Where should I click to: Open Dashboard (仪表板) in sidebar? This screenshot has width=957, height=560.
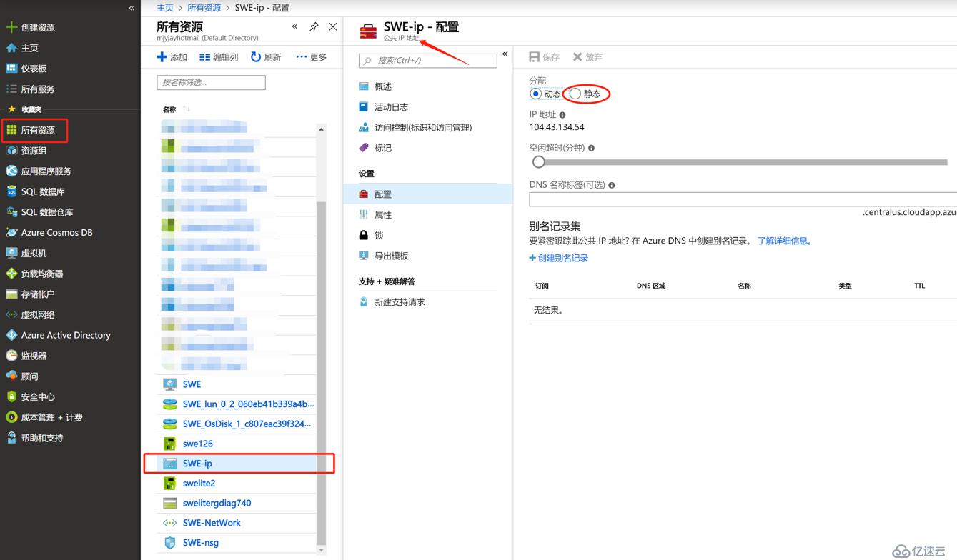click(x=34, y=69)
